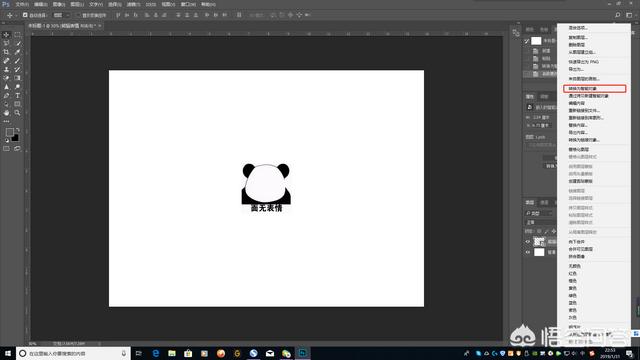Select the Eraser tool
The image size is (640, 360).
coord(6,78)
